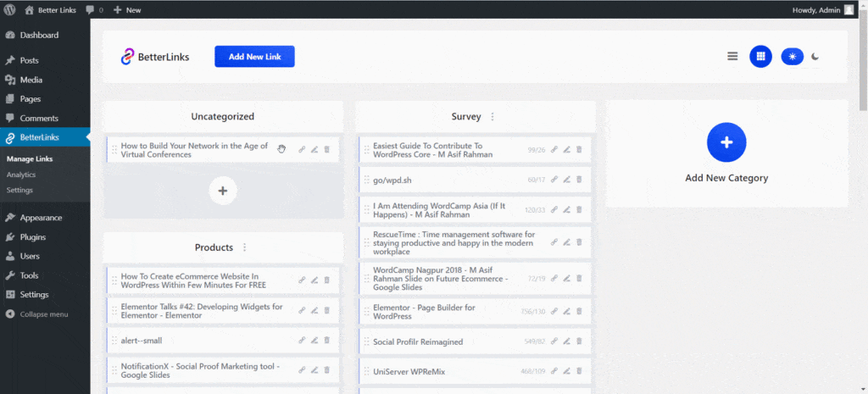Open the WordPress logo menu
Screen dimensions: 868x394
coord(11,9)
